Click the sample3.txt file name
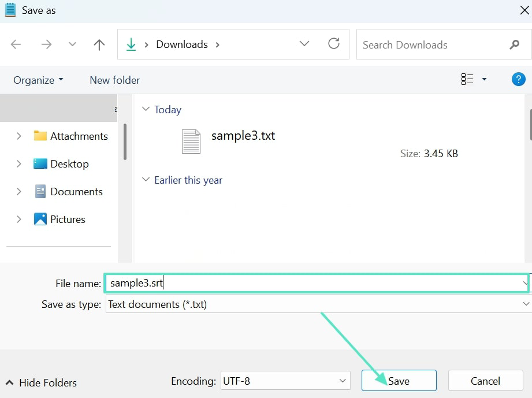 (x=243, y=136)
